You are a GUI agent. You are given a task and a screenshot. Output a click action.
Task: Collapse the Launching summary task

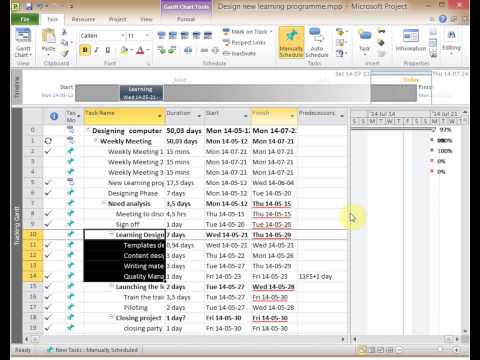coord(112,286)
